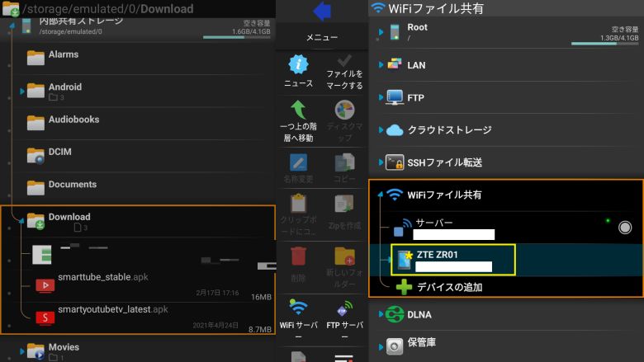Click the green spreadsheet file thumbnail
The height and width of the screenshot is (362, 644).
click(x=42, y=255)
